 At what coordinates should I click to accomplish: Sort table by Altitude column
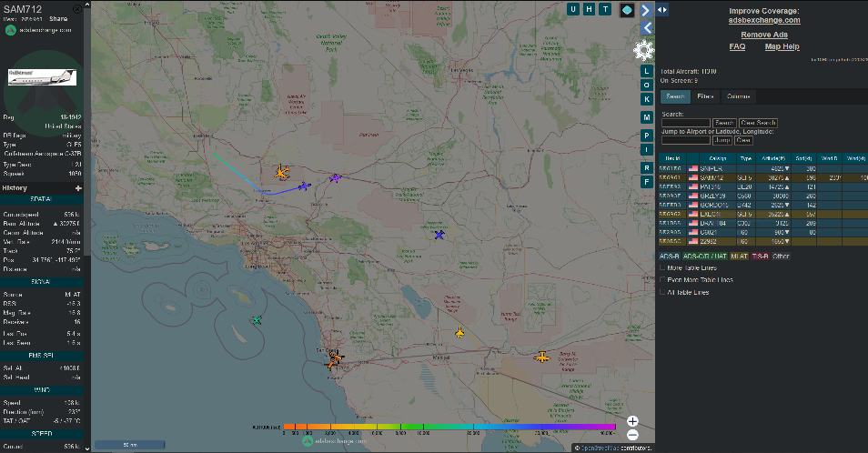click(x=772, y=159)
